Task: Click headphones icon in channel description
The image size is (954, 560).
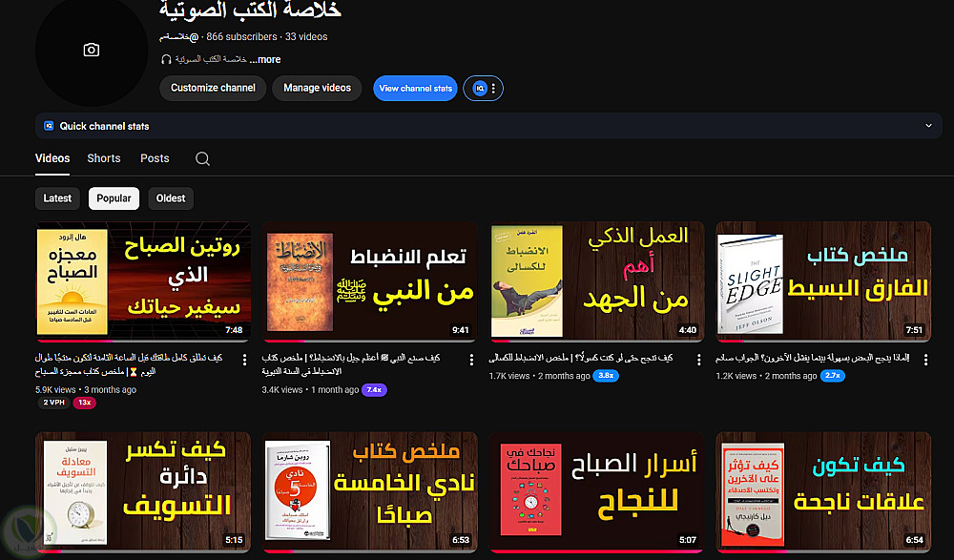Action: (166, 59)
